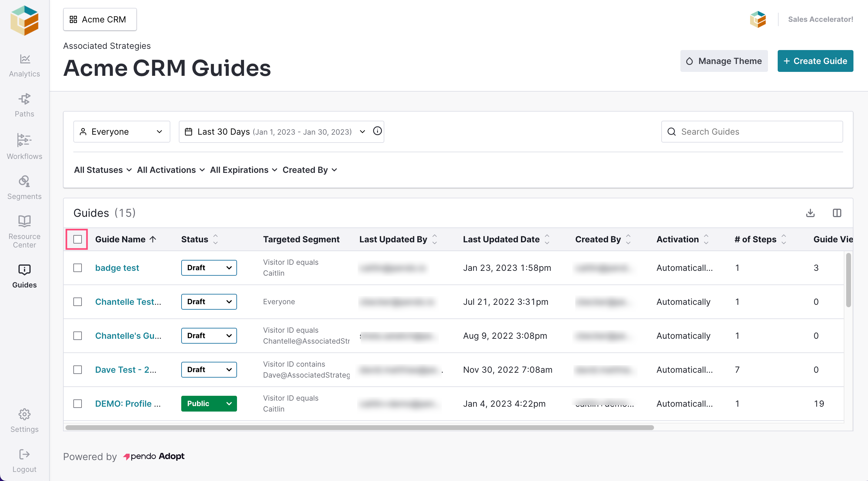
Task: Click the app grid icon in Acme CRM
Action: 73,19
